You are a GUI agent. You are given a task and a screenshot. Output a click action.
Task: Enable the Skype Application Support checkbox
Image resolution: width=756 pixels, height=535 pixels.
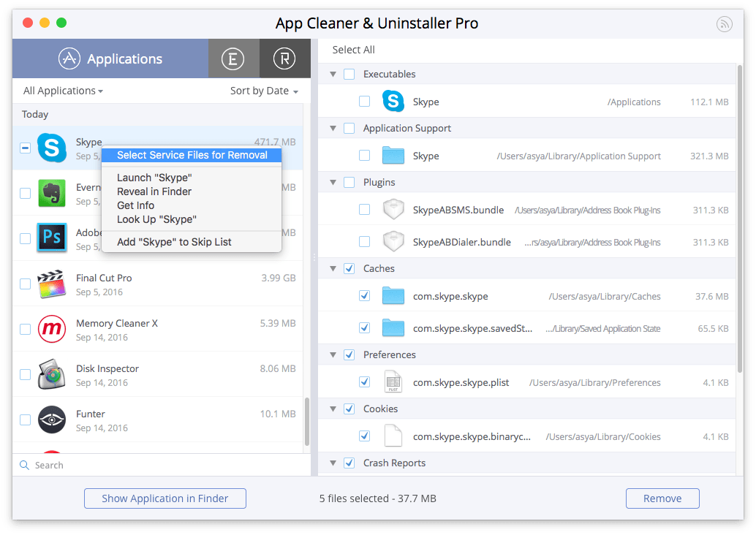363,156
